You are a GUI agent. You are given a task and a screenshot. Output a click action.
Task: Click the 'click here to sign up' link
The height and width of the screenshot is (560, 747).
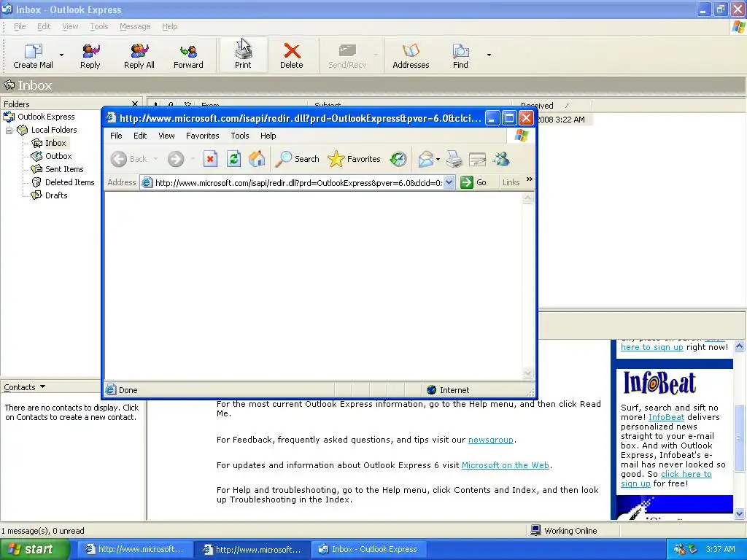pyautogui.click(x=666, y=478)
